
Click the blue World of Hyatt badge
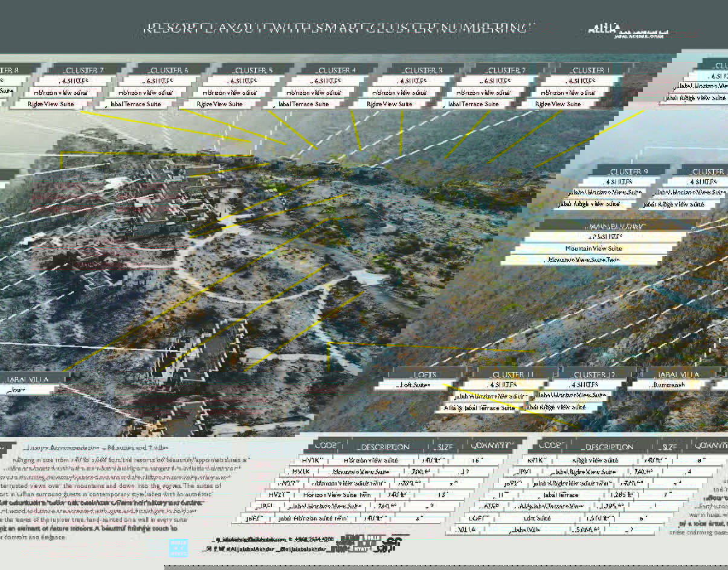(x=178, y=548)
